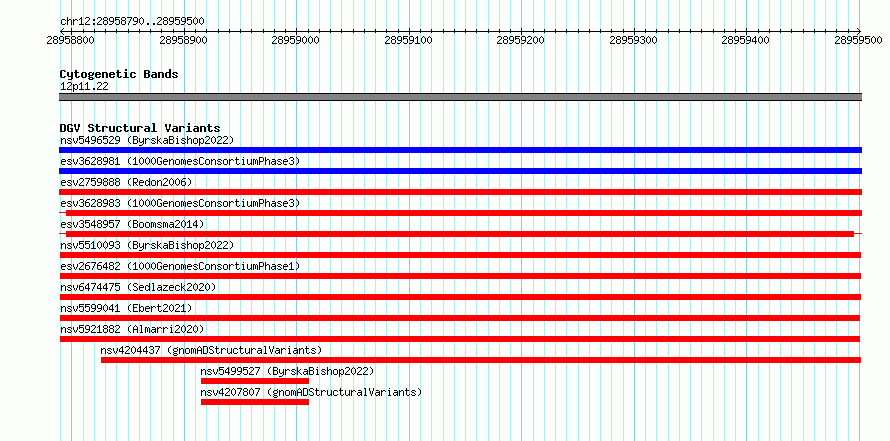The width and height of the screenshot is (890, 441).
Task: Click ruler position 28958800
Action: pos(71,40)
